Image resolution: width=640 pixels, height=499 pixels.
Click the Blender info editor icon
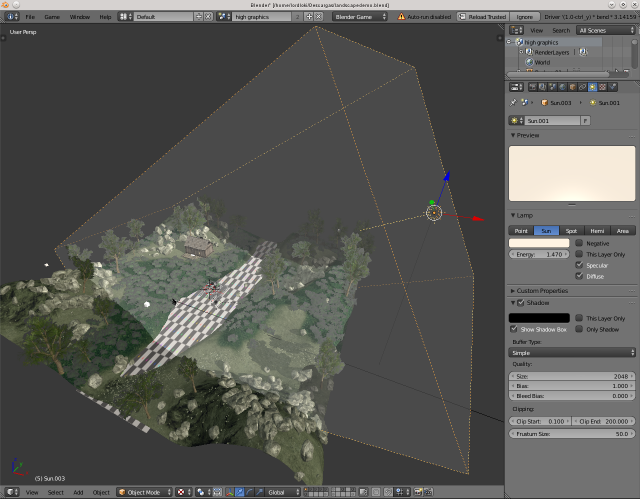11,17
